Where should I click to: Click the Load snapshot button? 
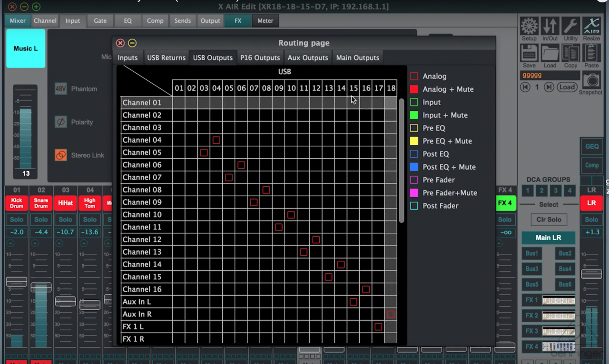click(567, 87)
